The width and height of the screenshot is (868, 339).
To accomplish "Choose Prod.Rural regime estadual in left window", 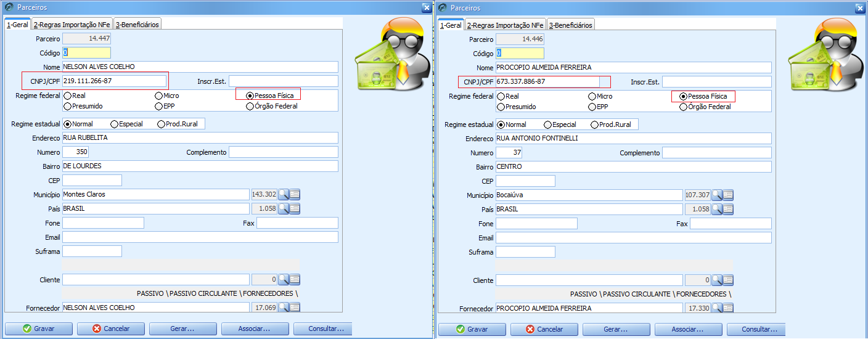I will click(178, 124).
